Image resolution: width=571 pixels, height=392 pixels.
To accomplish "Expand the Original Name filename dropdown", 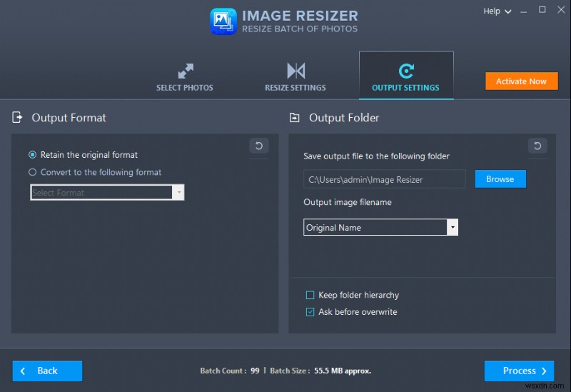I will [x=453, y=227].
